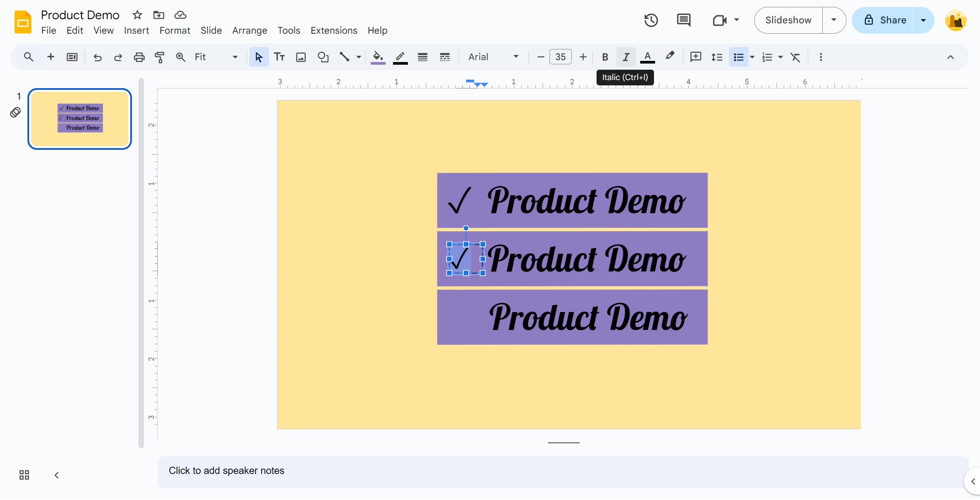
Task: Check cloud save document status
Action: [x=180, y=15]
